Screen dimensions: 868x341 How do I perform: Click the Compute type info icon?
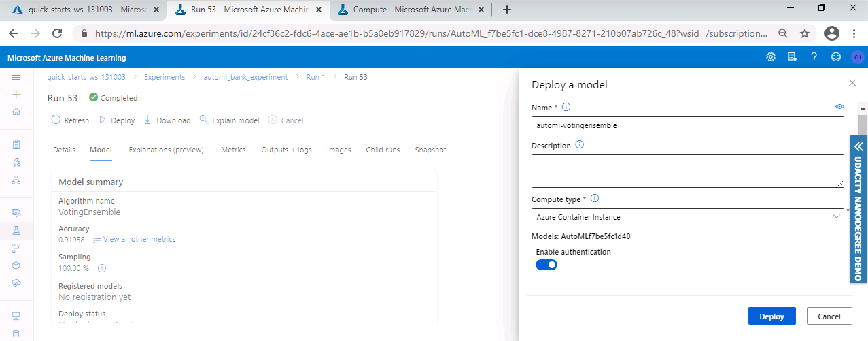[x=594, y=199]
